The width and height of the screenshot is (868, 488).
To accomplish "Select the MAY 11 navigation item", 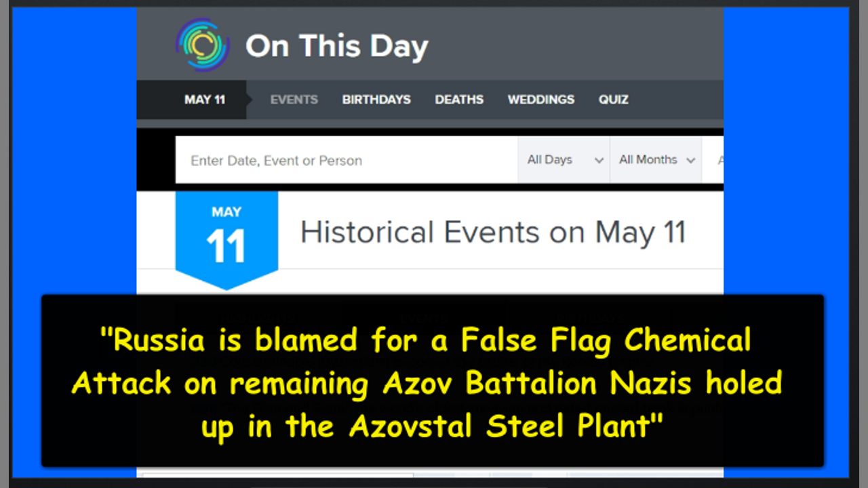I will point(204,100).
